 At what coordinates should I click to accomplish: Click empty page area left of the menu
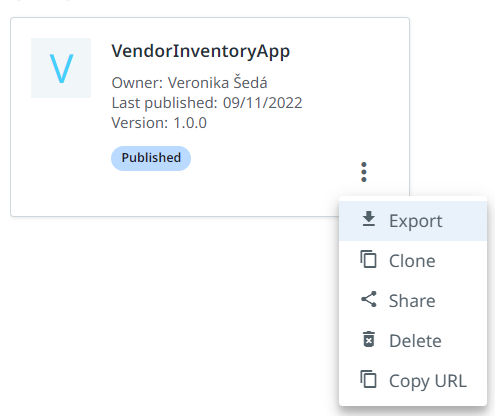(167, 317)
